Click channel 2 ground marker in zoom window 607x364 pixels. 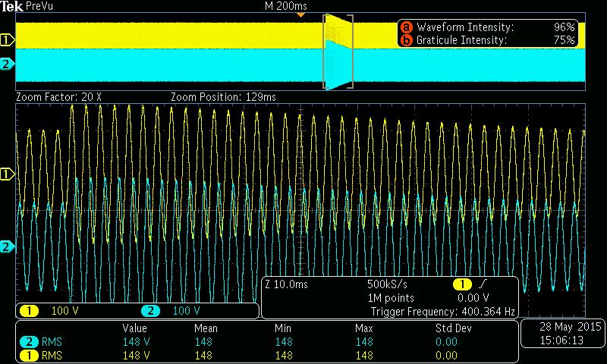coord(8,246)
